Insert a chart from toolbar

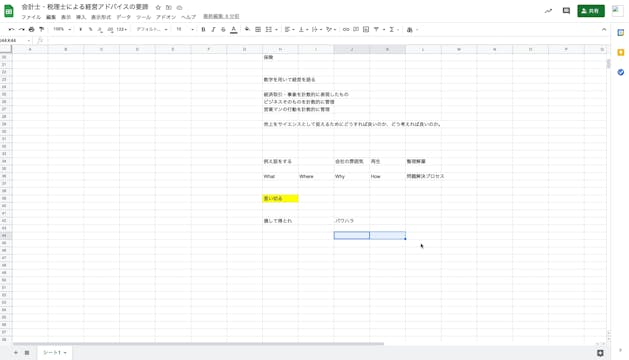click(x=366, y=29)
